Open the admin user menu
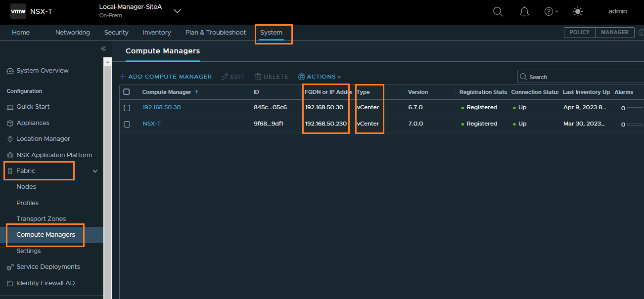 pos(617,11)
